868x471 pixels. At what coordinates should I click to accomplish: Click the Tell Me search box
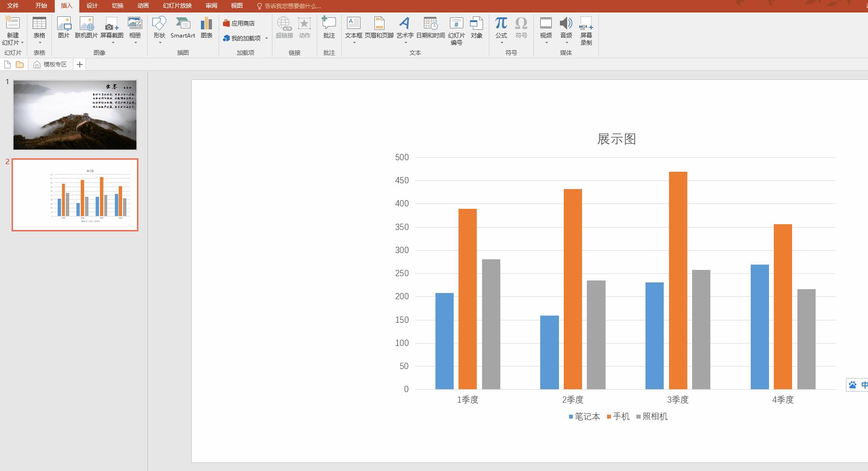pos(292,6)
